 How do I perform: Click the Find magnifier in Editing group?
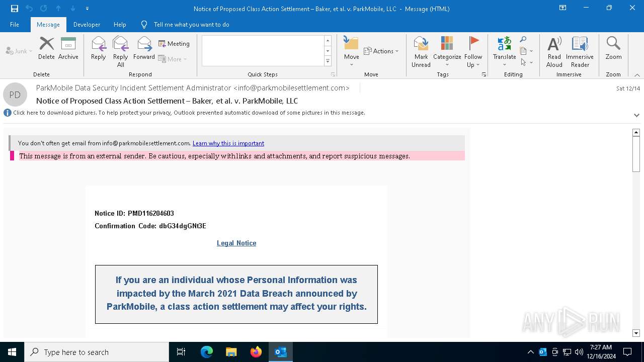523,40
